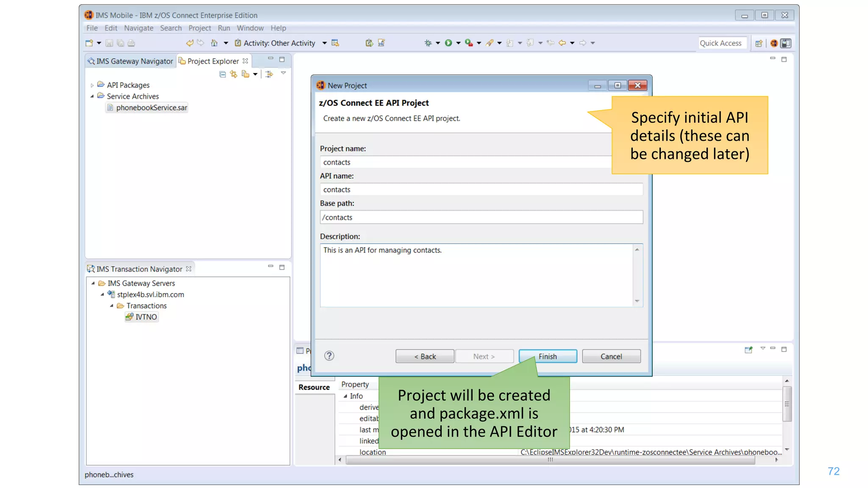Expand the API Packages tree node

coord(92,85)
